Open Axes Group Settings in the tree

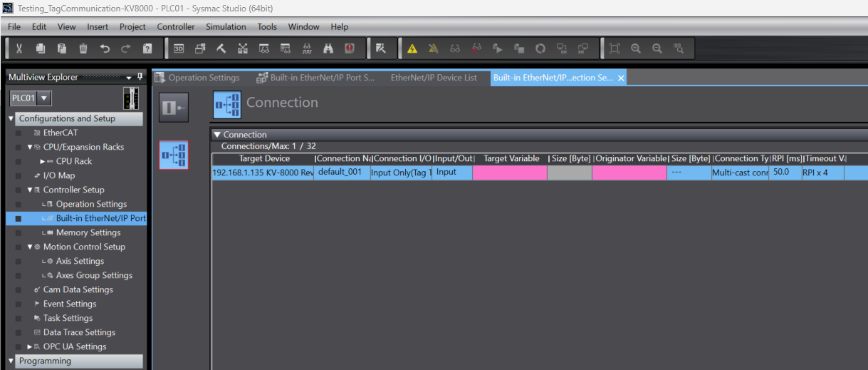coord(94,275)
